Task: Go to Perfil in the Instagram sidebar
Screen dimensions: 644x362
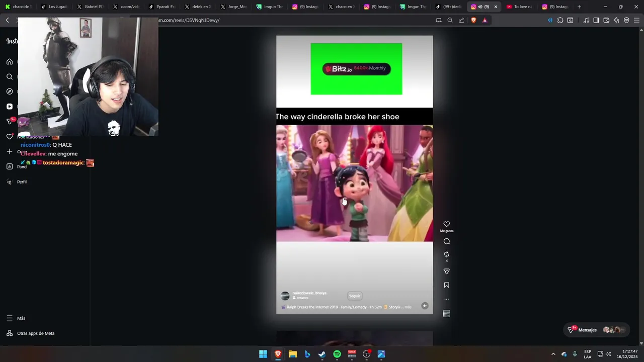Action: point(17,182)
